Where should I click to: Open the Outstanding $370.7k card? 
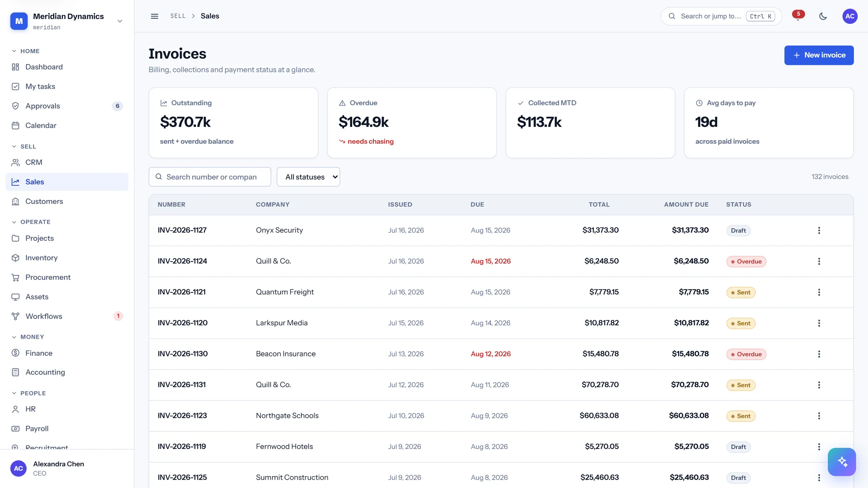[233, 123]
